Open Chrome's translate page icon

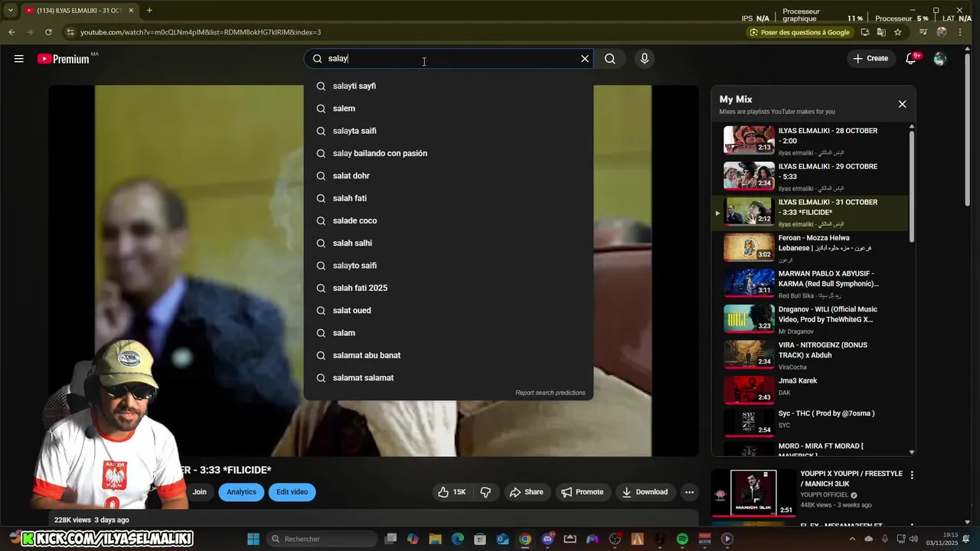point(881,32)
